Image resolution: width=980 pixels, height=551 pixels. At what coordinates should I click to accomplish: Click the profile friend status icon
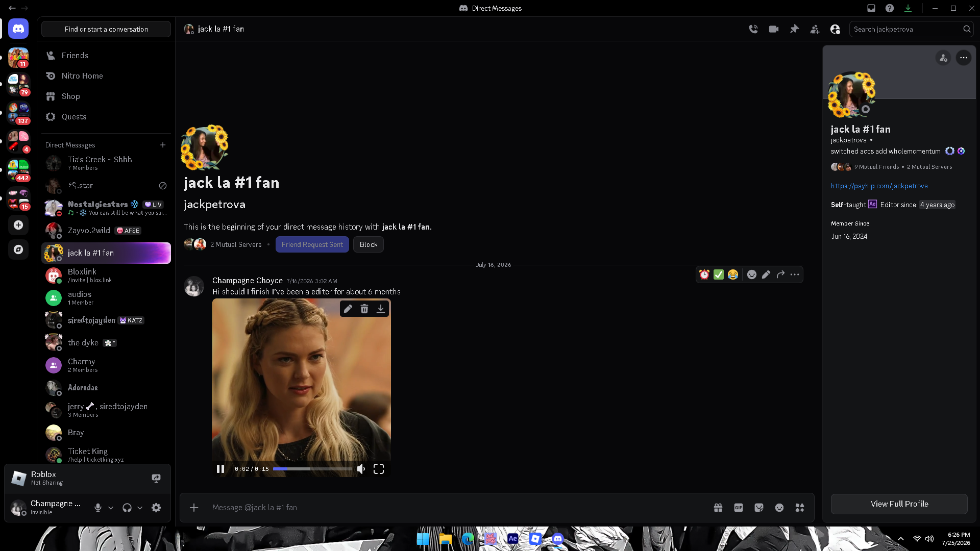click(943, 58)
